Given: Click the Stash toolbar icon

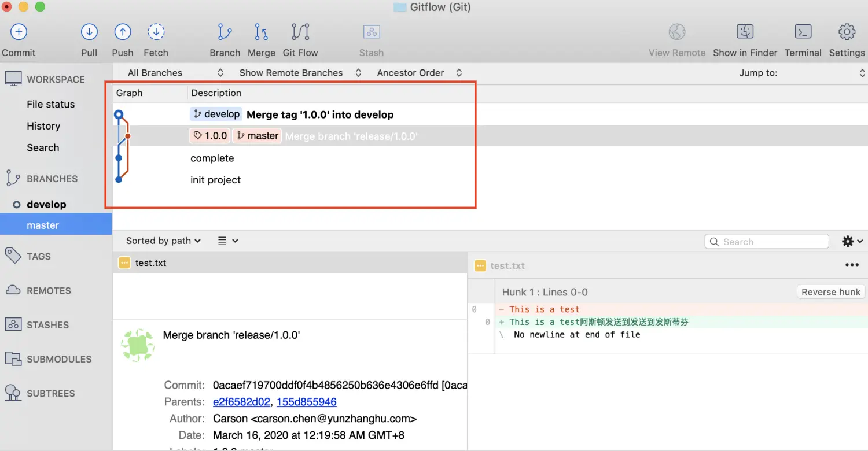Looking at the screenshot, I should pyautogui.click(x=371, y=32).
